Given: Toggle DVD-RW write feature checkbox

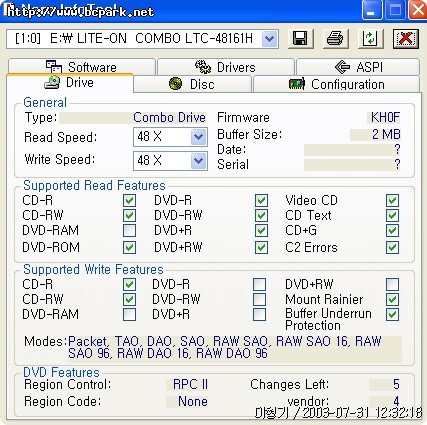Looking at the screenshot, I should (x=259, y=299).
